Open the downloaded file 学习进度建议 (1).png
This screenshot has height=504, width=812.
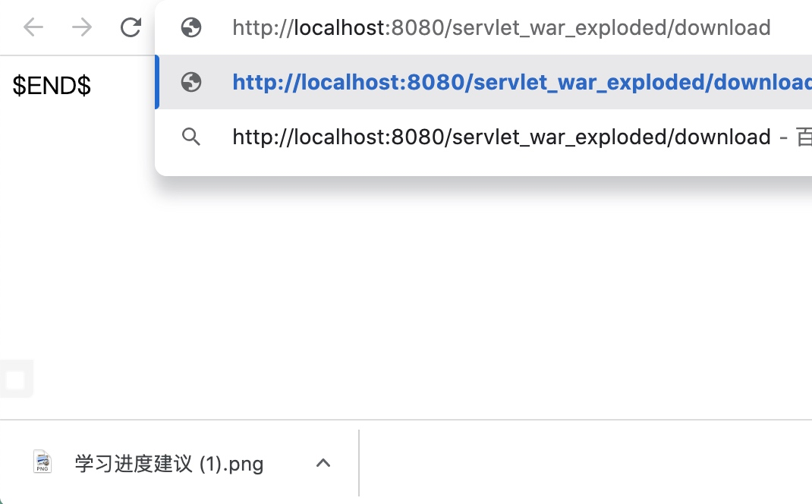168,463
